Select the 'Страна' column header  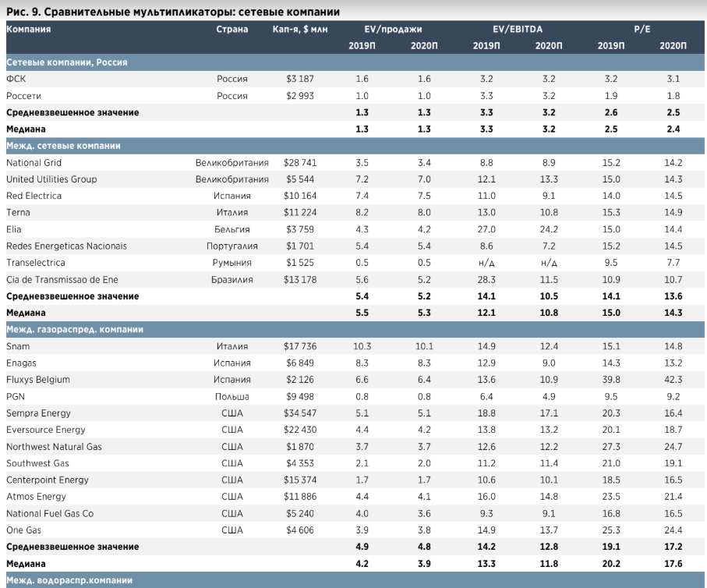click(x=232, y=30)
